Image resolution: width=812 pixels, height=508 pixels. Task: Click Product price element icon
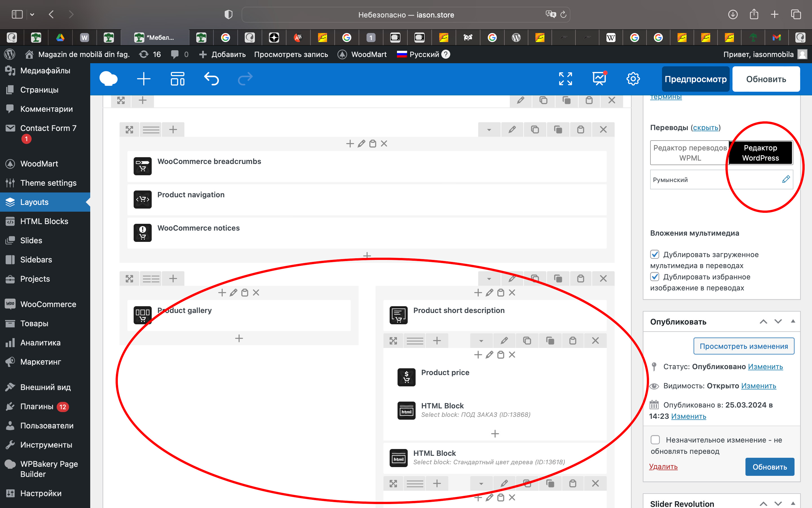(406, 377)
